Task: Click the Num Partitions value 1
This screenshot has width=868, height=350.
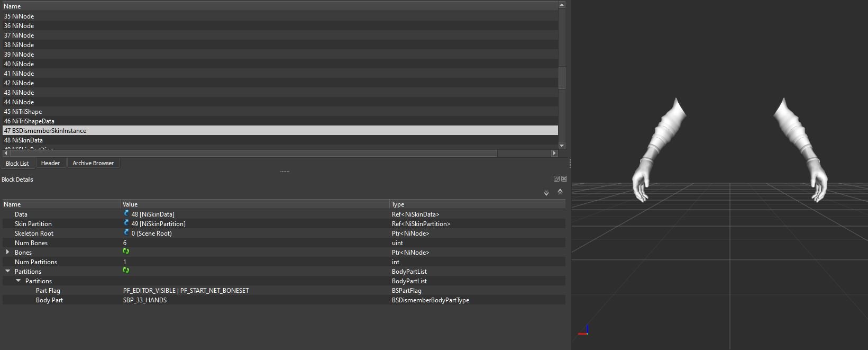Action: pyautogui.click(x=125, y=262)
